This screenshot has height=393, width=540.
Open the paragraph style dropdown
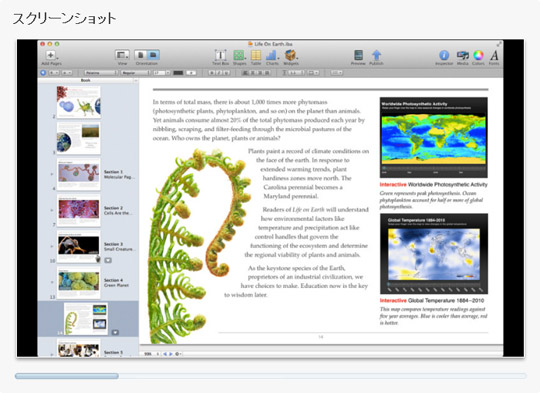[54, 73]
